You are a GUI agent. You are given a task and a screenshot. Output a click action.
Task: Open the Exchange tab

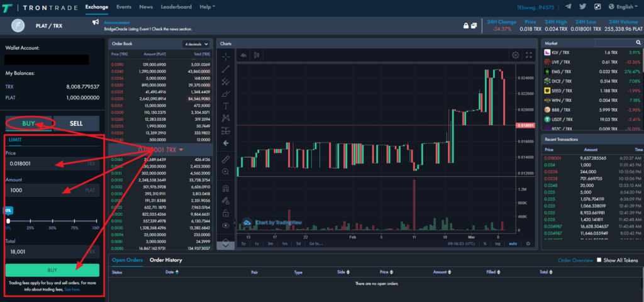97,7
